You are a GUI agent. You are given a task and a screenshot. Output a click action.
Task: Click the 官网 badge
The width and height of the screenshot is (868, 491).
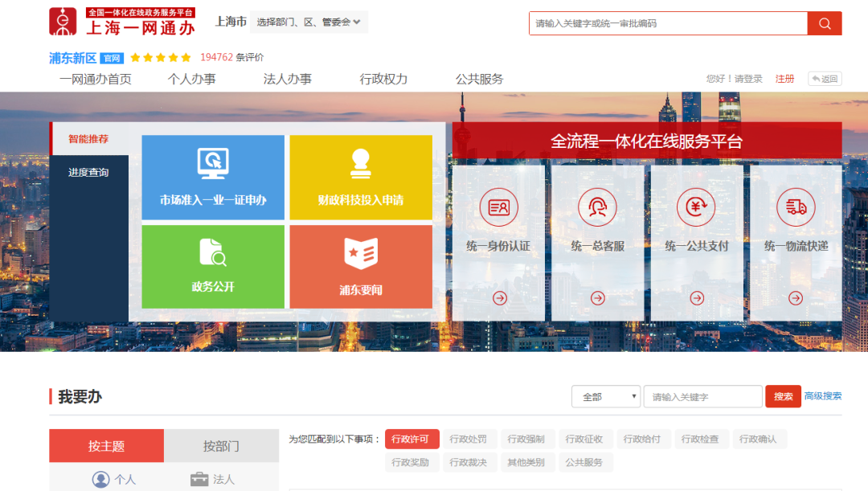(112, 58)
